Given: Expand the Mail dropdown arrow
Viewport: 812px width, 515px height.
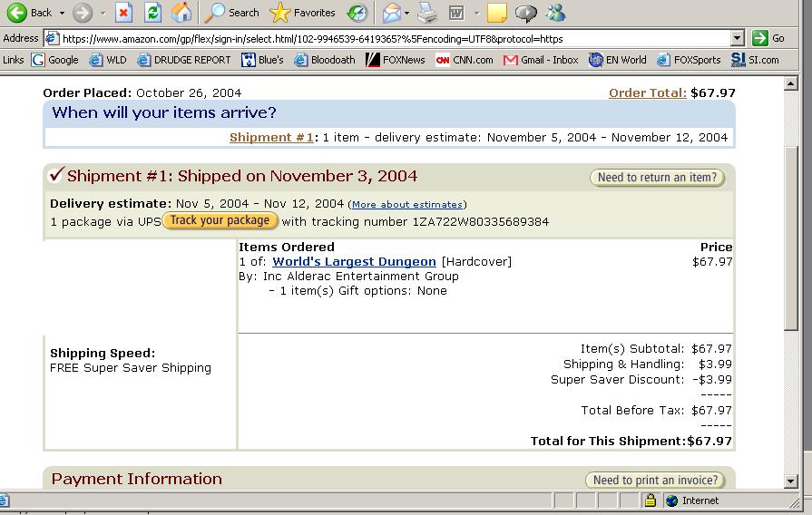Looking at the screenshot, I should click(x=407, y=13).
